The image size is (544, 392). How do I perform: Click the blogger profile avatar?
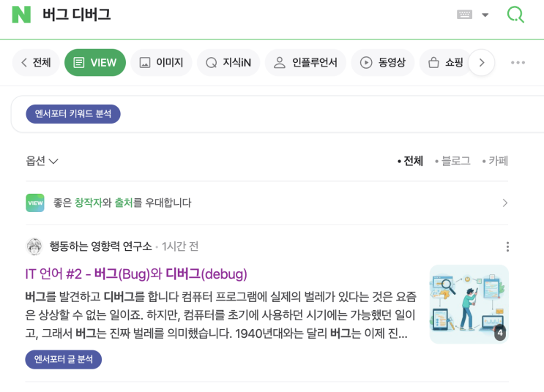pyautogui.click(x=34, y=246)
